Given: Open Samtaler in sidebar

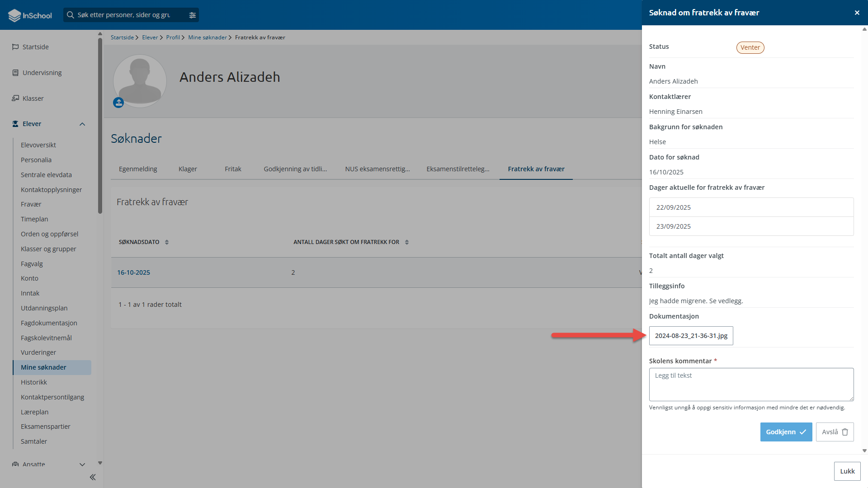Looking at the screenshot, I should point(34,441).
